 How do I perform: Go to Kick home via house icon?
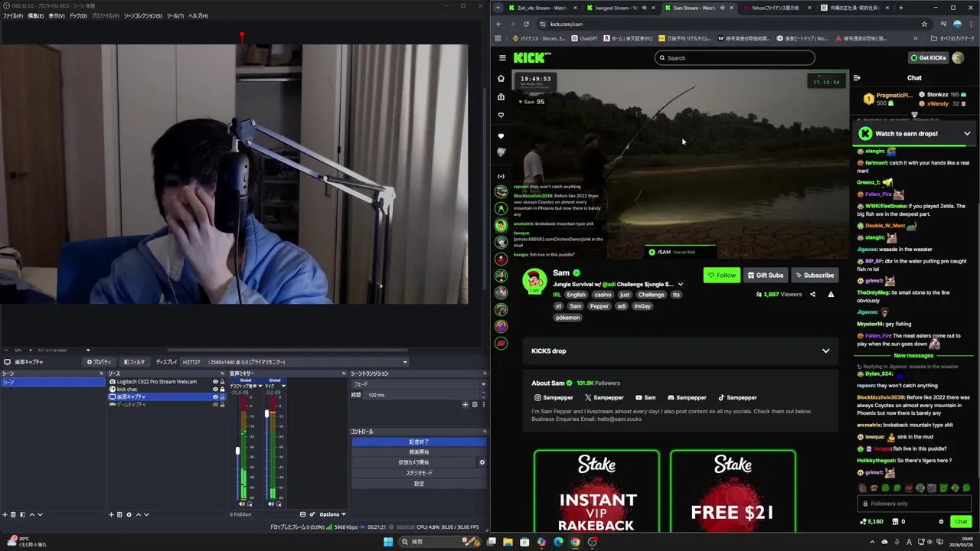(501, 78)
